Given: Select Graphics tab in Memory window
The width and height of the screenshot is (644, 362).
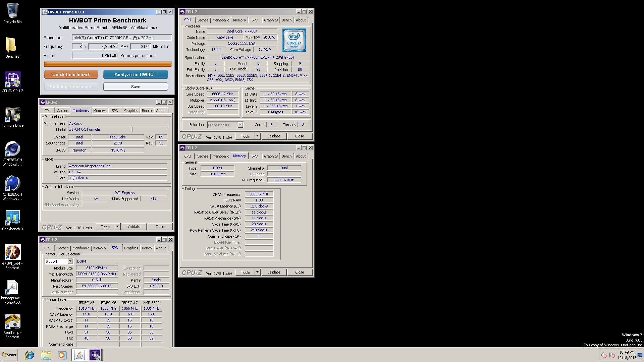Looking at the screenshot, I should [x=271, y=156].
